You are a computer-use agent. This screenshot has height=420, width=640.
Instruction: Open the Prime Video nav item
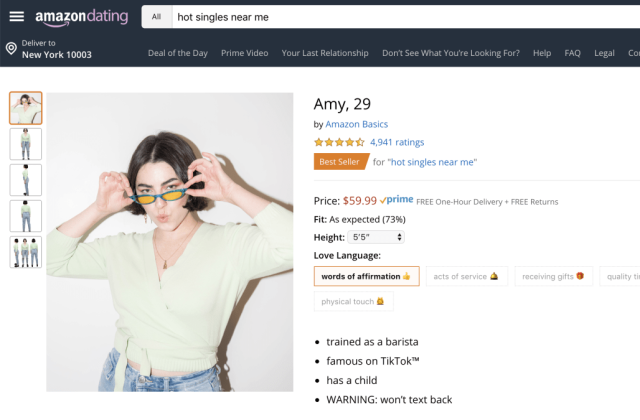tap(246, 53)
